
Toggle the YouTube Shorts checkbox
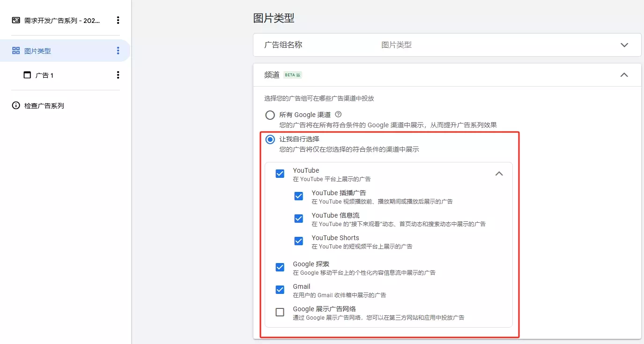click(299, 241)
